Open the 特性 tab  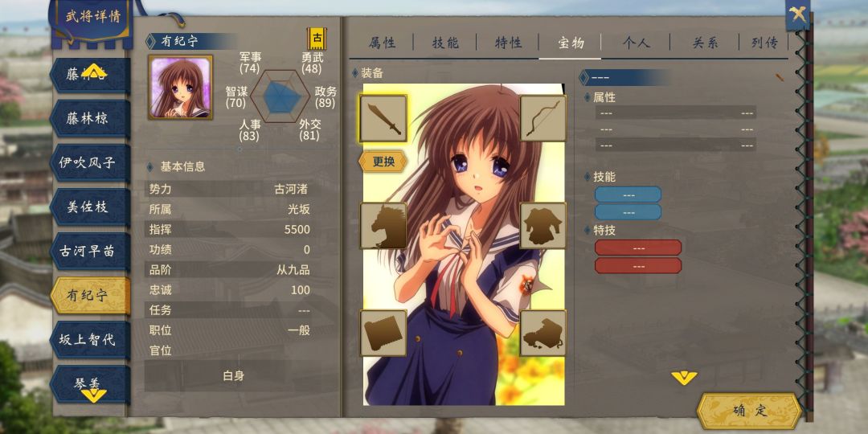[508, 43]
